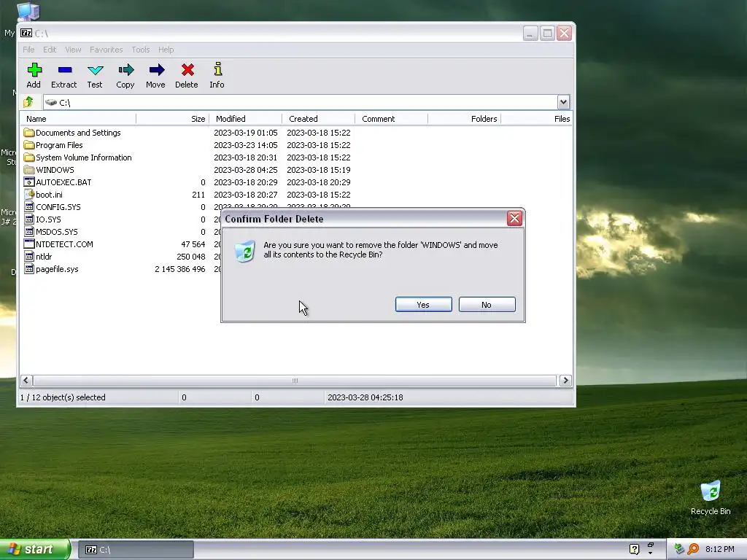Click the C:\ taskbar button
This screenshot has width=747, height=560.
pos(136,550)
